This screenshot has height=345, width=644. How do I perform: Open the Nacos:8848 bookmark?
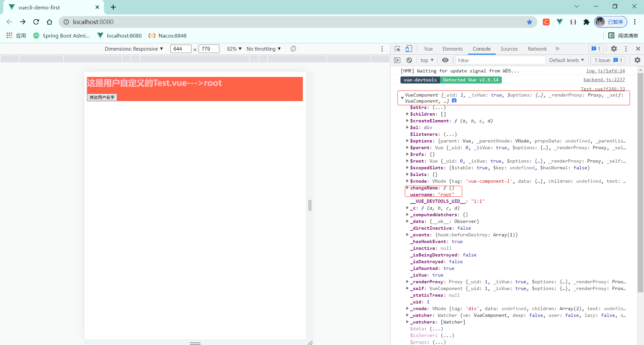pos(167,36)
